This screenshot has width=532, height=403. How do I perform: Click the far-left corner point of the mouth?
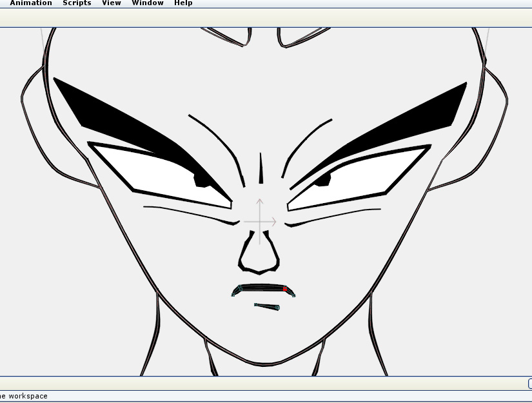[233, 295]
